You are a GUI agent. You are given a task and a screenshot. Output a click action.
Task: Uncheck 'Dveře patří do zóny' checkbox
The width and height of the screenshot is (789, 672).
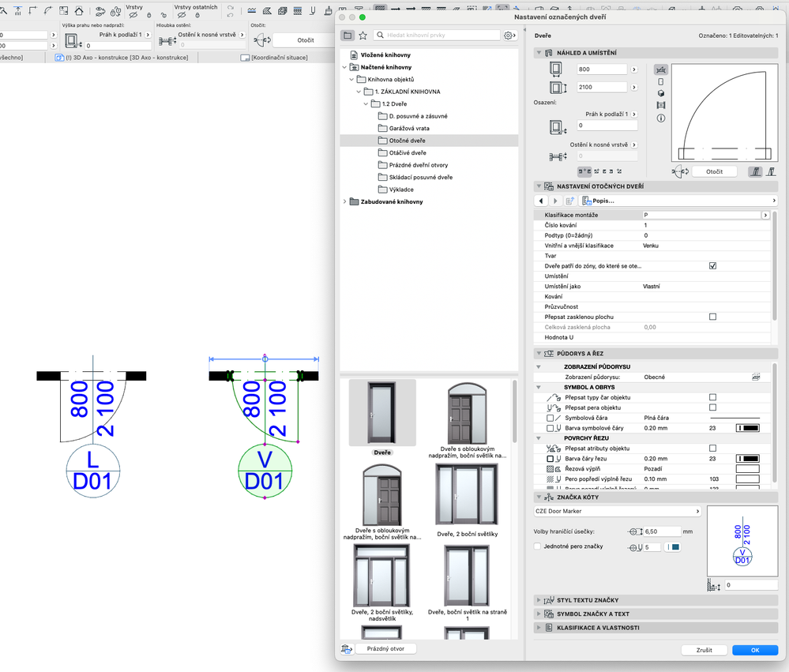click(712, 265)
